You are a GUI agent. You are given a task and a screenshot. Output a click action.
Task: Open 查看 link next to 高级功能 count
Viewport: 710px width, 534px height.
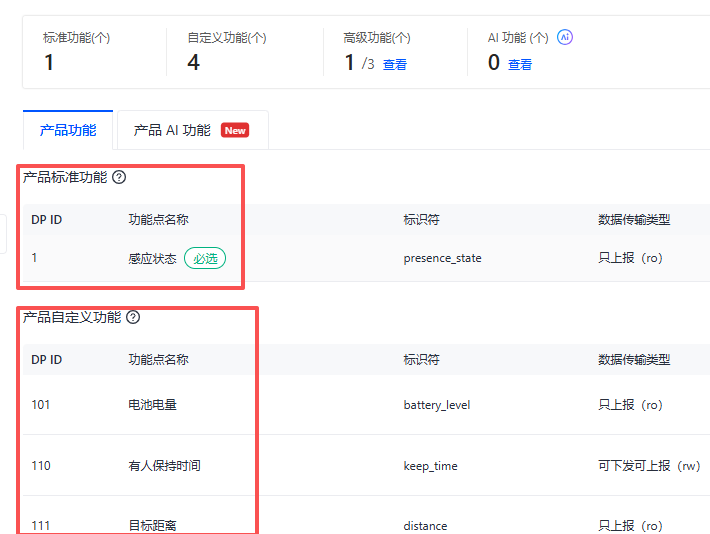[x=395, y=64]
